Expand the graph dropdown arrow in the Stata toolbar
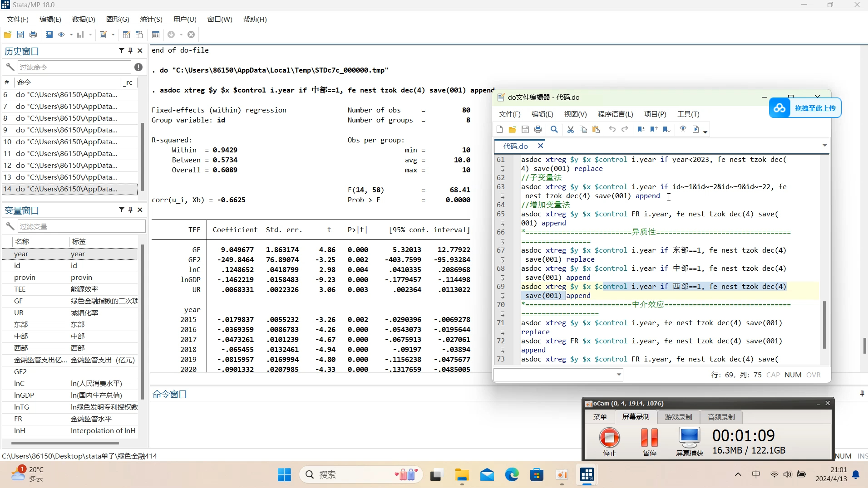The image size is (868, 488). pyautogui.click(x=90, y=34)
